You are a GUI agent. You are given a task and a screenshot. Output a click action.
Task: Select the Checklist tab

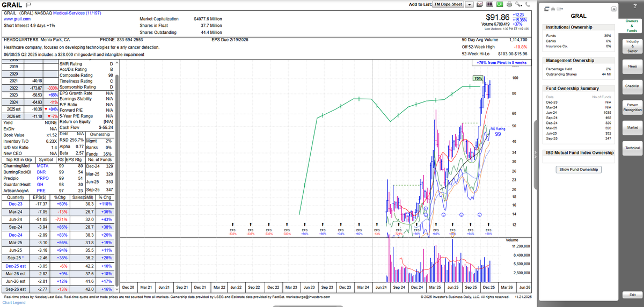point(632,86)
